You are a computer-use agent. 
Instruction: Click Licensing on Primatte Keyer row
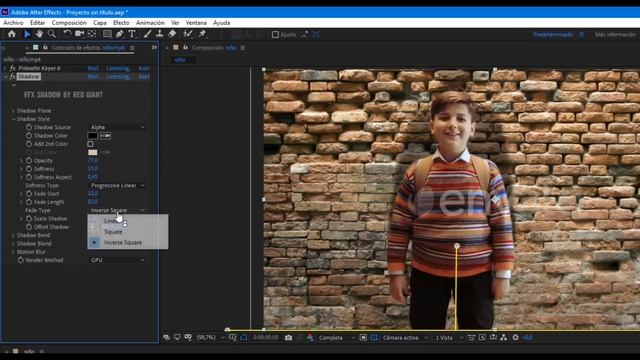click(118, 68)
